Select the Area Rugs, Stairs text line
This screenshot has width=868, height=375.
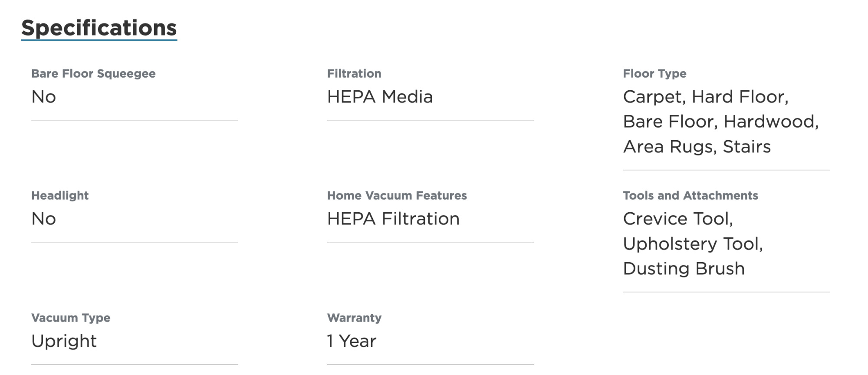click(x=697, y=147)
